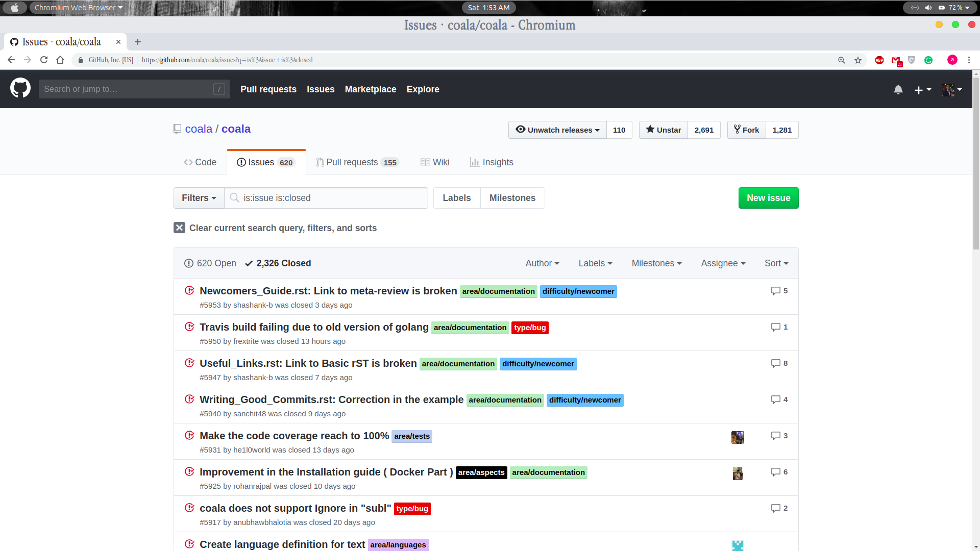Click the New issue button
The image size is (980, 551).
pyautogui.click(x=768, y=198)
